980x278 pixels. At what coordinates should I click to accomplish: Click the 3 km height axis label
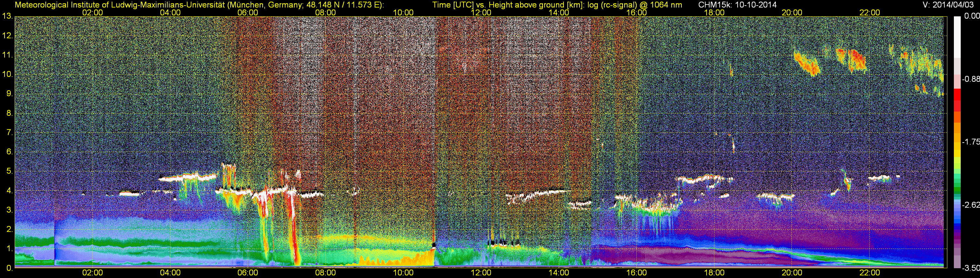pos(9,210)
